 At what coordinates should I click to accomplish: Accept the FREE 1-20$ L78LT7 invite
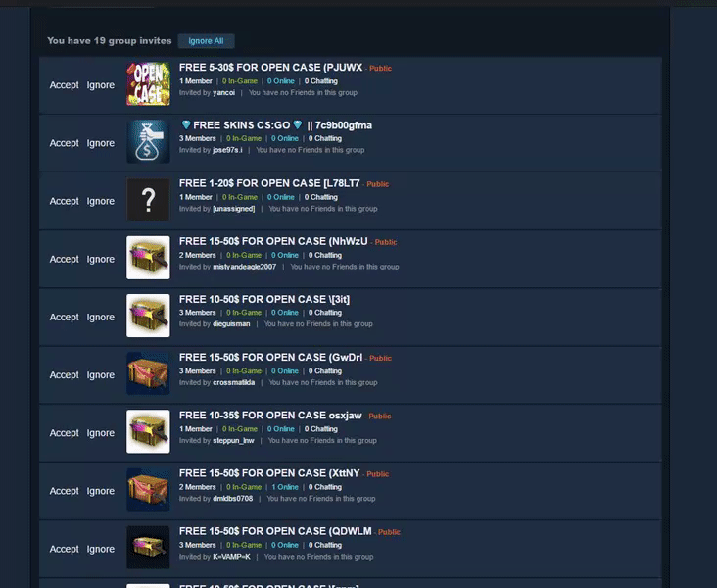click(64, 201)
